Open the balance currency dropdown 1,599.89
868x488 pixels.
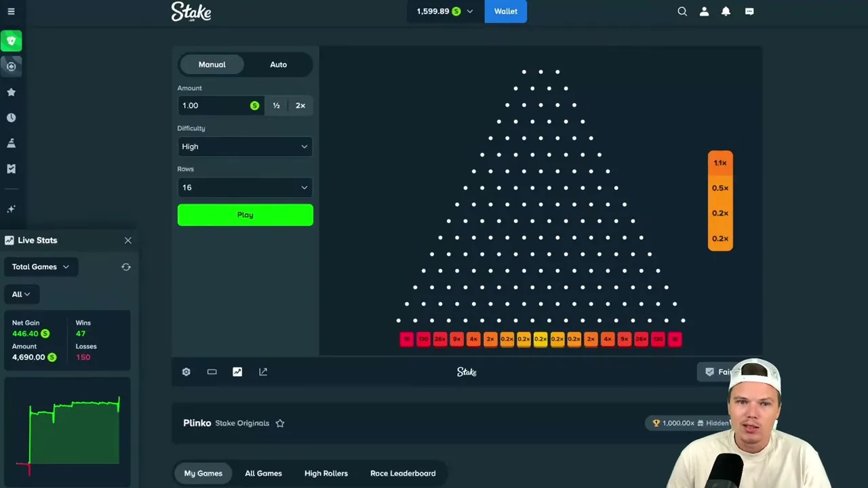click(x=445, y=12)
